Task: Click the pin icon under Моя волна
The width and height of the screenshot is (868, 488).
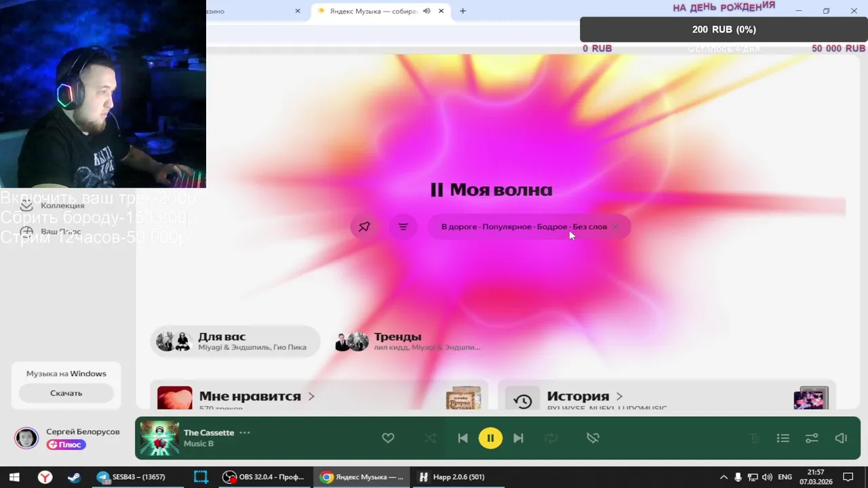Action: click(x=364, y=226)
